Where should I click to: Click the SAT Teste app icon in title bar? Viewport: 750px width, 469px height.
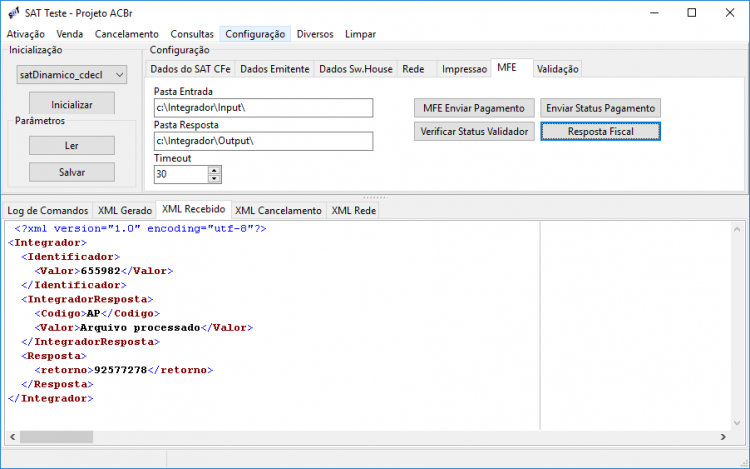(14, 13)
